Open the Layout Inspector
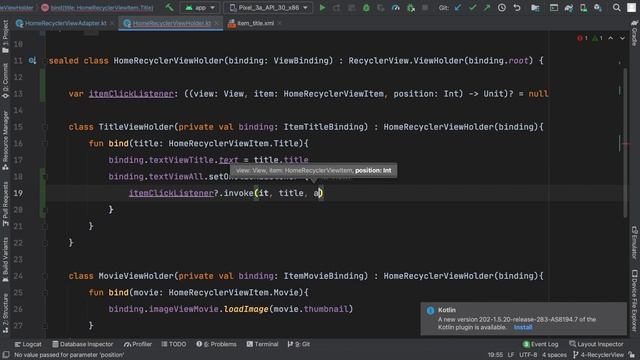Screen dimensions: 640x360 pyautogui.click(x=596, y=344)
